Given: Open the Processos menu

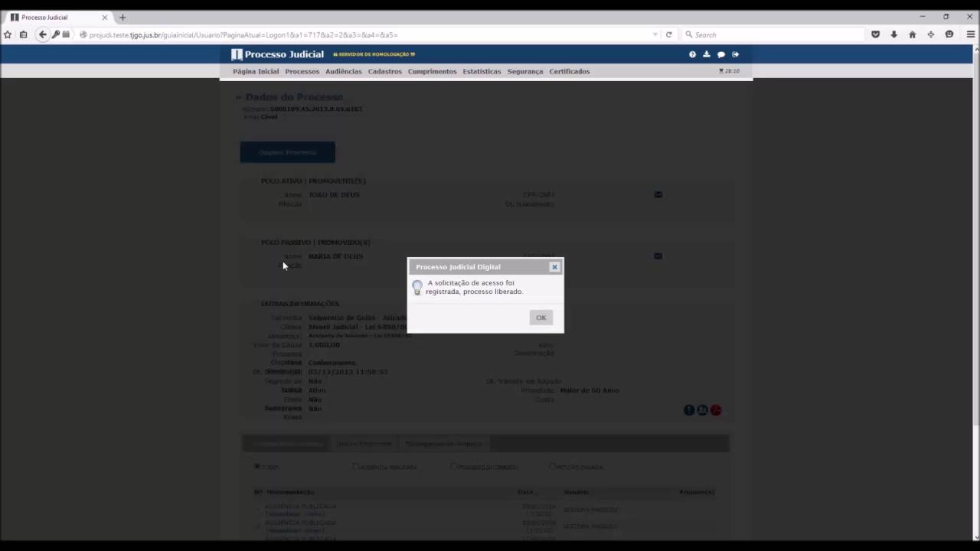Looking at the screenshot, I should (x=302, y=71).
